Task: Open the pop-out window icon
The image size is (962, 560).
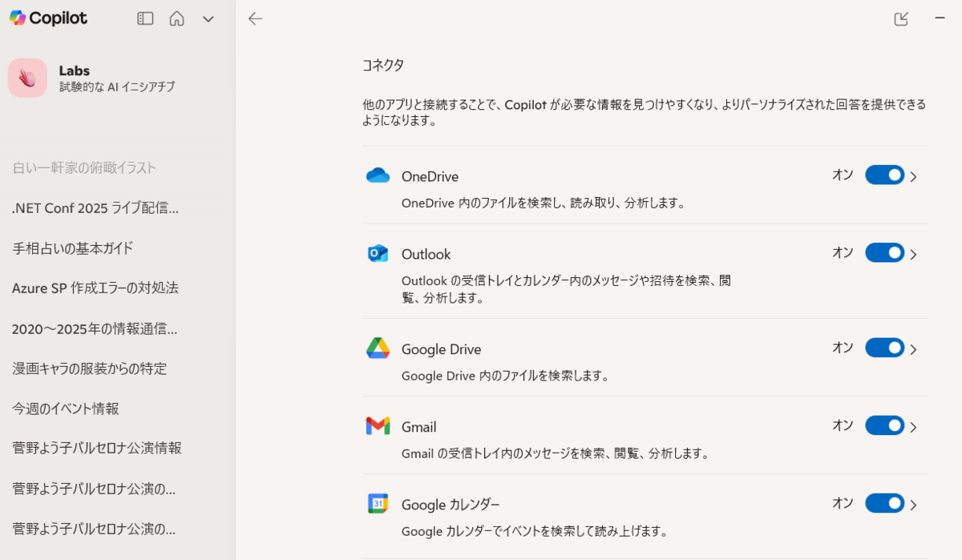Action: 901,18
